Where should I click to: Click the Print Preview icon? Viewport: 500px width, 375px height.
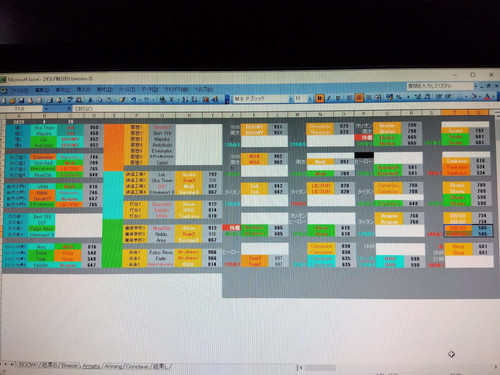pyautogui.click(x=58, y=100)
